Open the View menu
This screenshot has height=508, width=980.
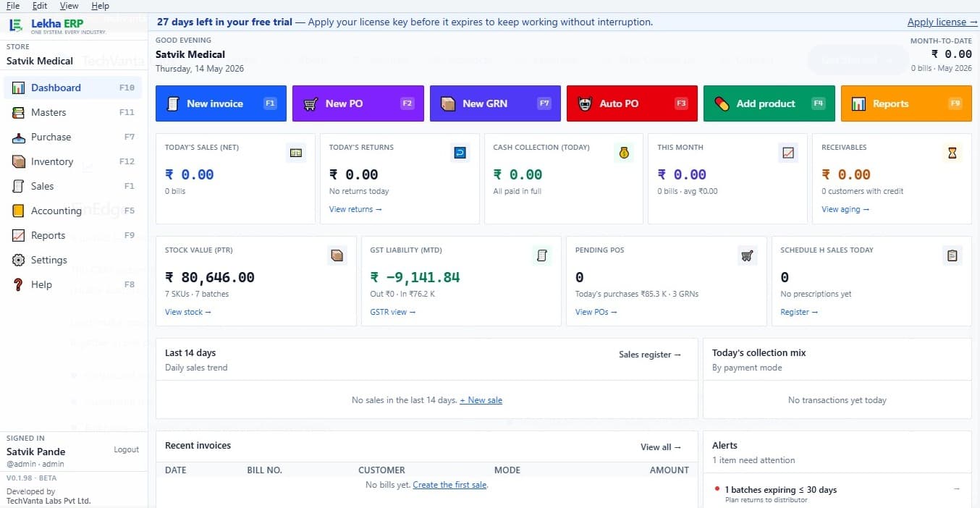(x=69, y=6)
